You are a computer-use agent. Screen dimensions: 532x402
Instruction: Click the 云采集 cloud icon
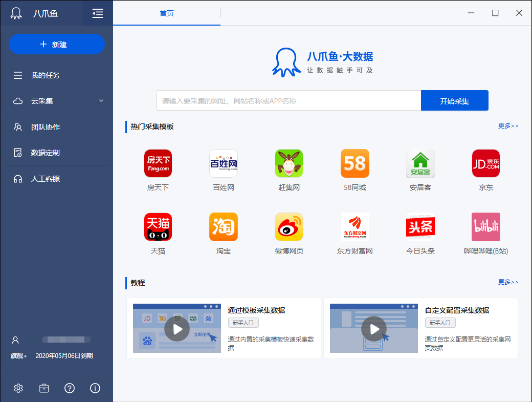(x=17, y=101)
